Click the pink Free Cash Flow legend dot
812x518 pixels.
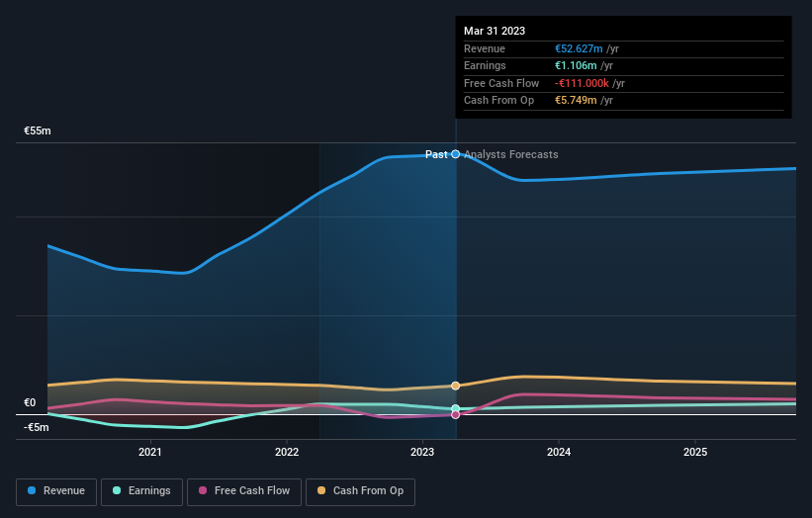tap(203, 490)
